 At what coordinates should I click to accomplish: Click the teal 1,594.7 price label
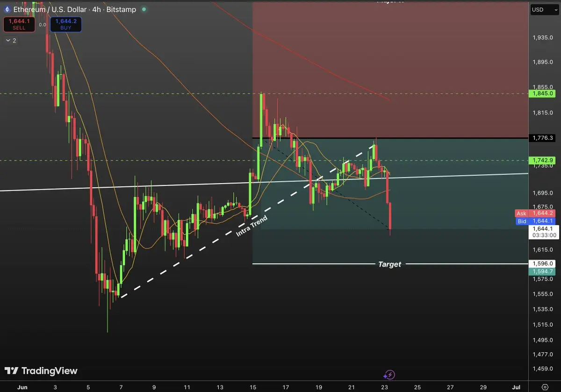(541, 271)
